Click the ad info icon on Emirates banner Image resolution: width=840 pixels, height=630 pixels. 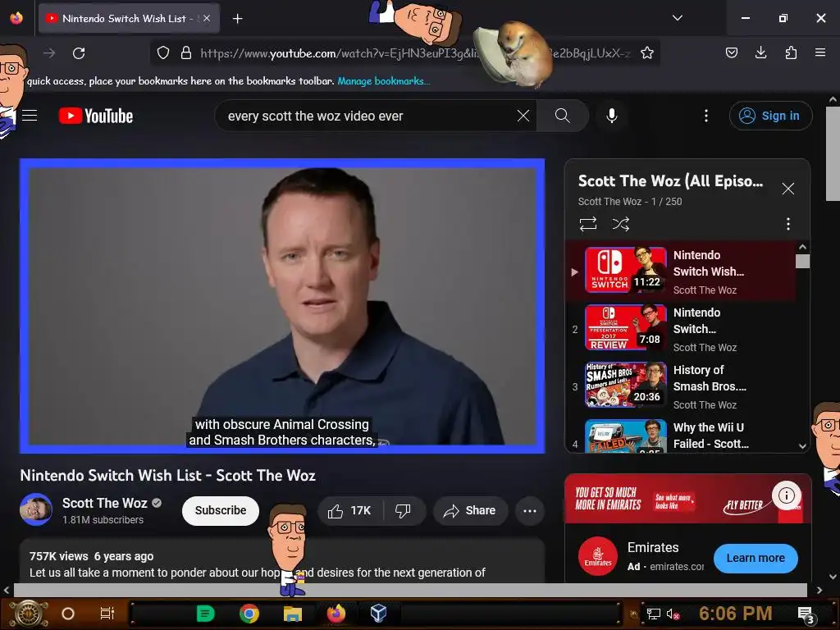click(787, 495)
